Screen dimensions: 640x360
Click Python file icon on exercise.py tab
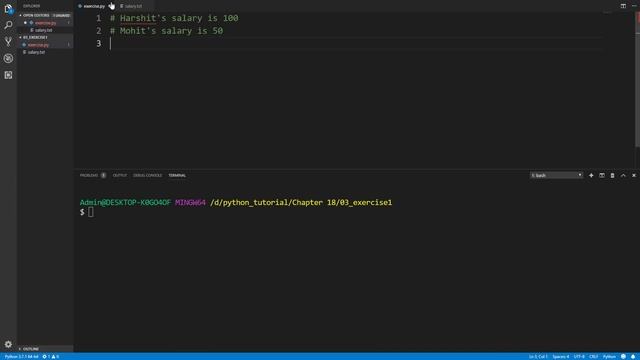point(80,6)
